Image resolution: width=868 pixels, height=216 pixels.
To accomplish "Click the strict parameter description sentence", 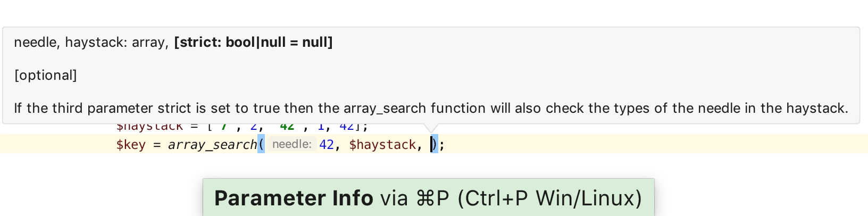I will [x=431, y=108].
